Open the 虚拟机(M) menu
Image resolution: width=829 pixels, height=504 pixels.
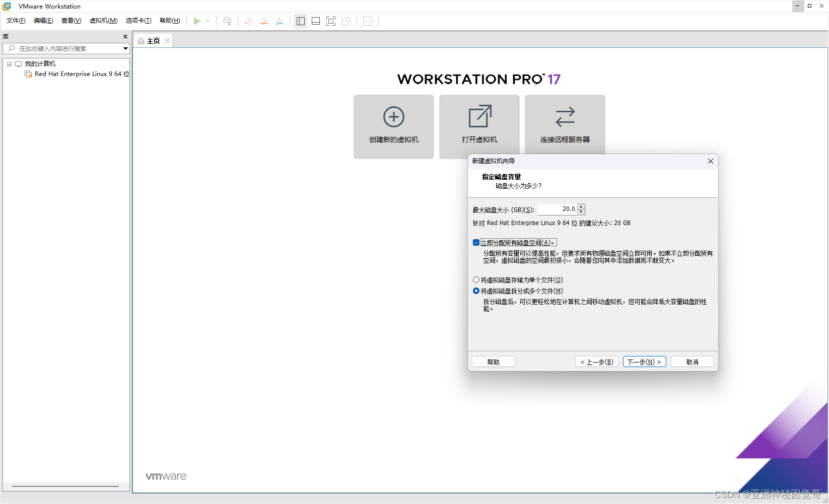103,21
